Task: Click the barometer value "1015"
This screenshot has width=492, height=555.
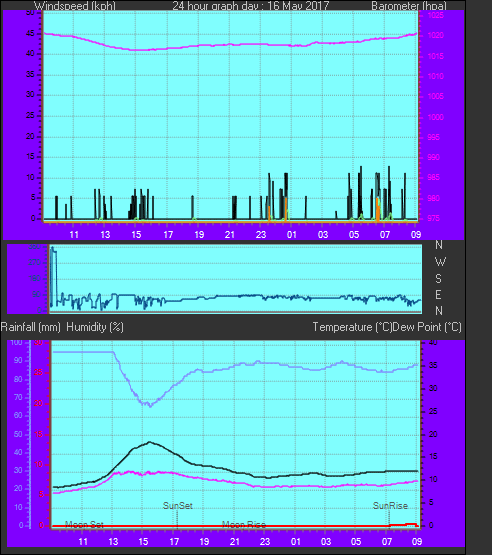Action: (436, 56)
